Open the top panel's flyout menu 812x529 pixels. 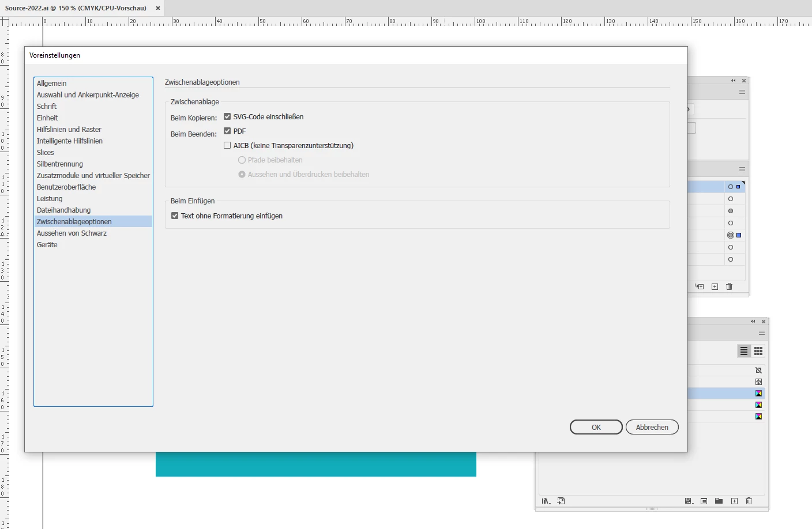coord(742,92)
